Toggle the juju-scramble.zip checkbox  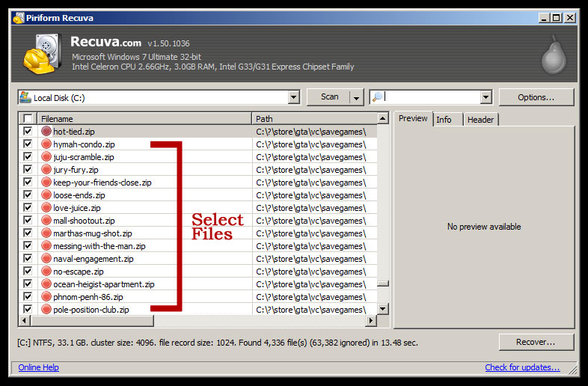[28, 156]
